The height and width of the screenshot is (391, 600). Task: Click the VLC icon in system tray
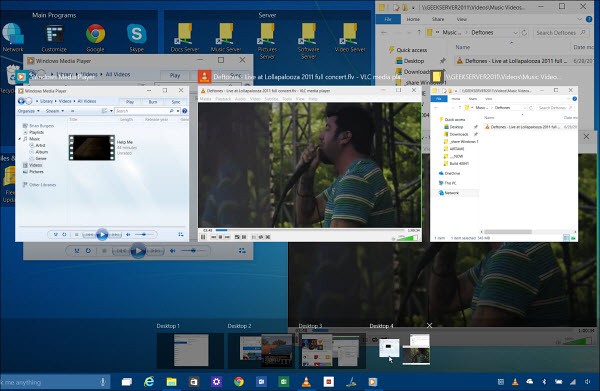pyautogui.click(x=515, y=381)
